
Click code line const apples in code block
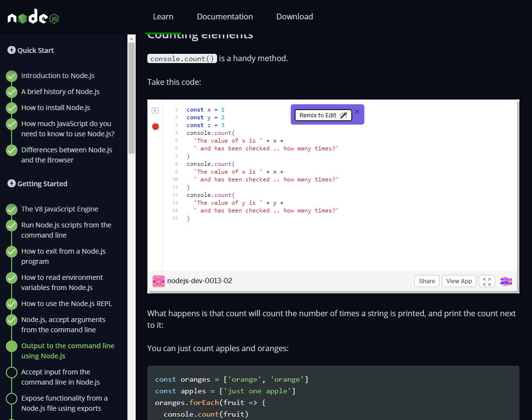coord(225,391)
